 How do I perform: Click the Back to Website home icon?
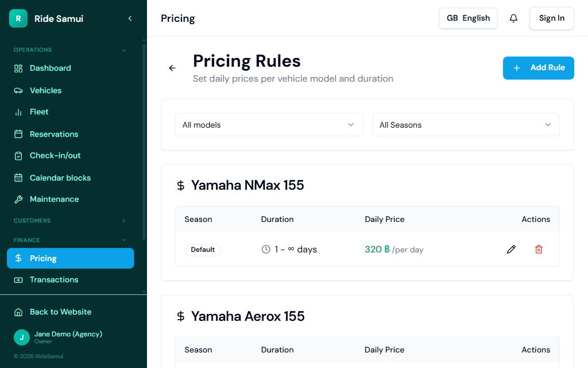point(18,312)
